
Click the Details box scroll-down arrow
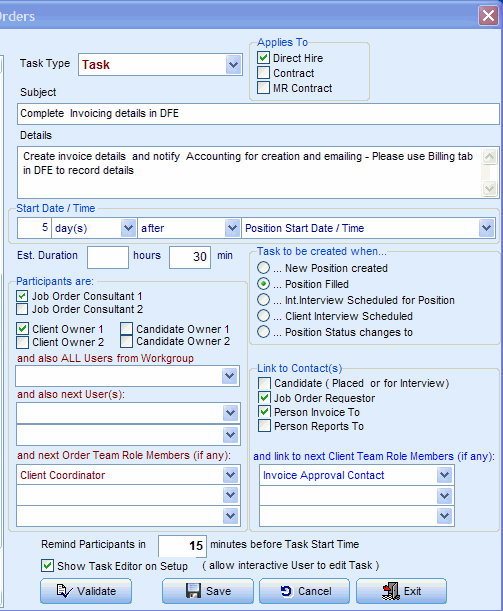click(x=489, y=189)
